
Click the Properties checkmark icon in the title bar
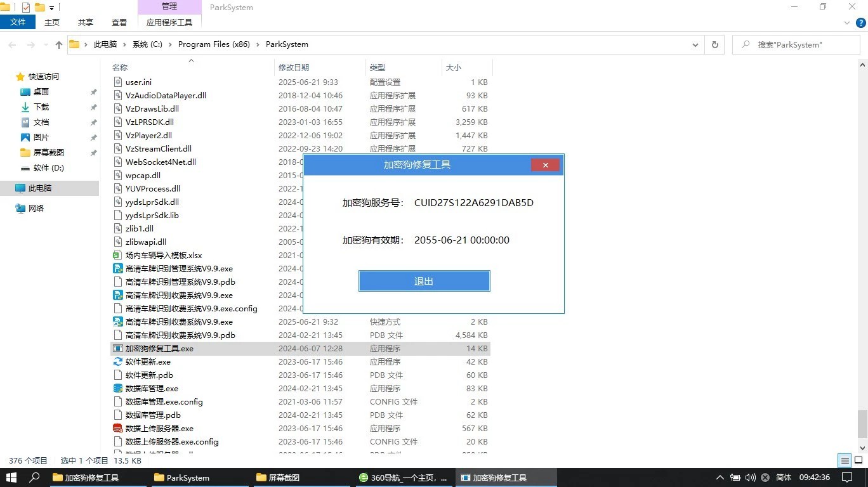(x=26, y=8)
